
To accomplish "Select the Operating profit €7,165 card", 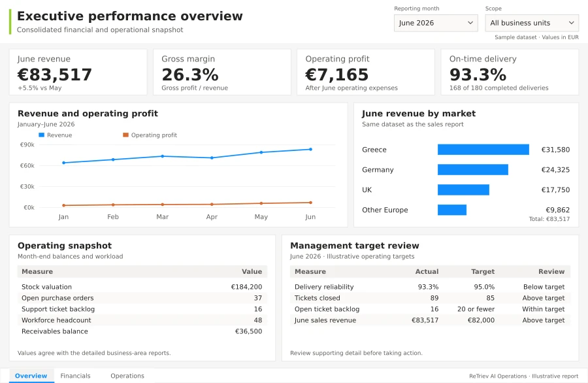I will [366, 72].
